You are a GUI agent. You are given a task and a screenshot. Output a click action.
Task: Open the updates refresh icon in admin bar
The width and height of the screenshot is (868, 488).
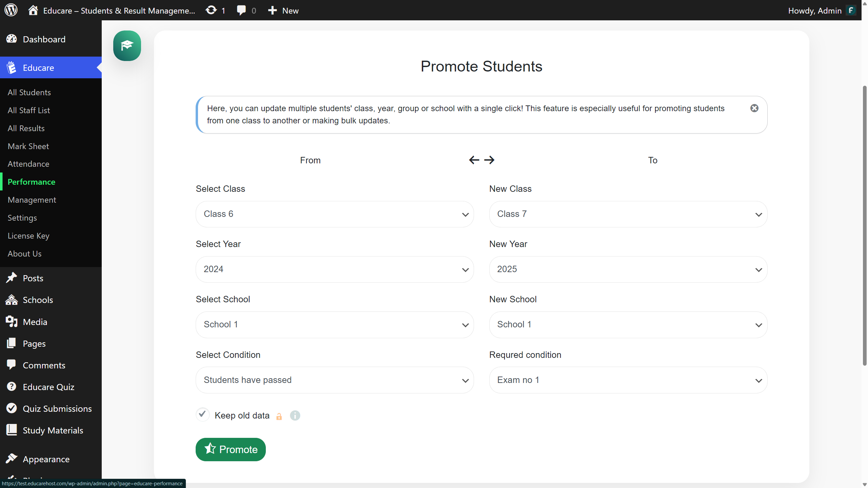(x=211, y=10)
